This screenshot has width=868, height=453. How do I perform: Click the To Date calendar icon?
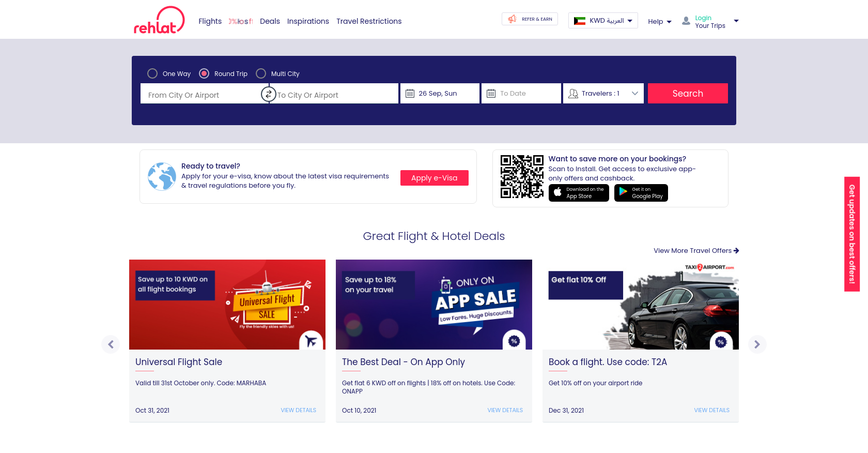click(x=491, y=94)
